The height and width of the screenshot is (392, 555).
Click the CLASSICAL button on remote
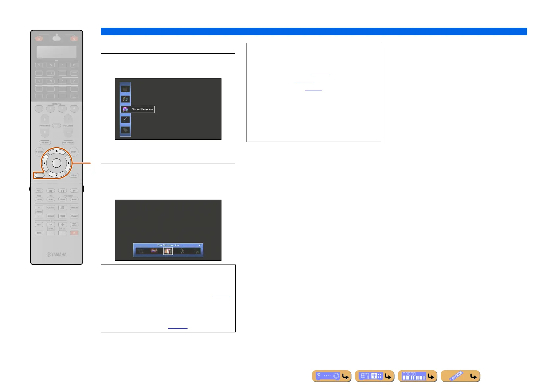[51, 208]
